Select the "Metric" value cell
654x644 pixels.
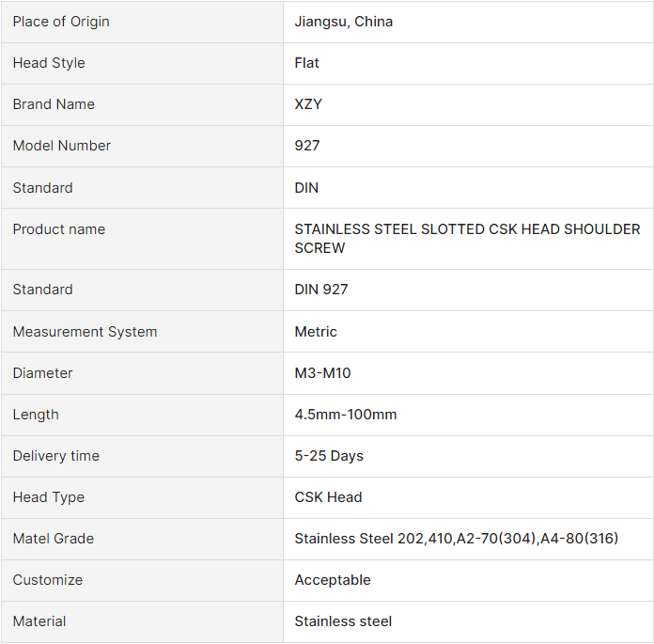pyautogui.click(x=316, y=332)
